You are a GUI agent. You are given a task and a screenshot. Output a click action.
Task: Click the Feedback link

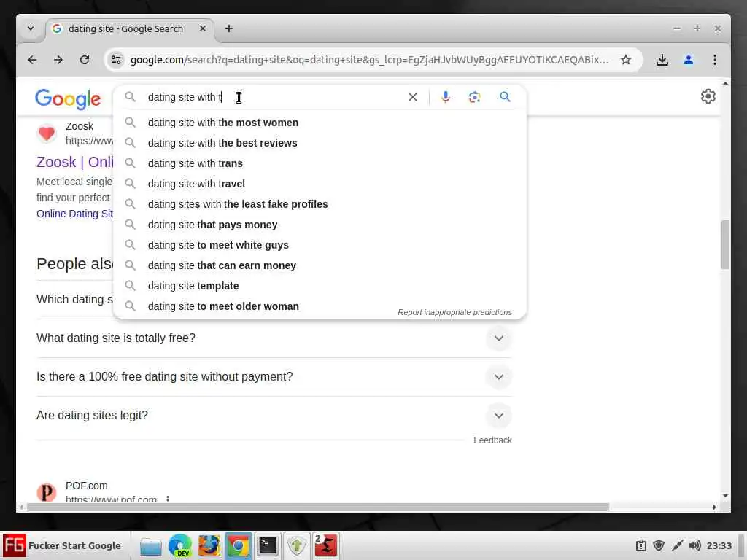click(492, 440)
